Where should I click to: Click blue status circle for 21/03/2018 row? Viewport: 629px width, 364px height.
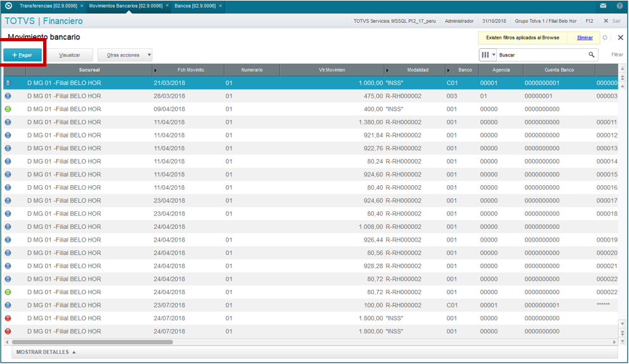(x=8, y=83)
